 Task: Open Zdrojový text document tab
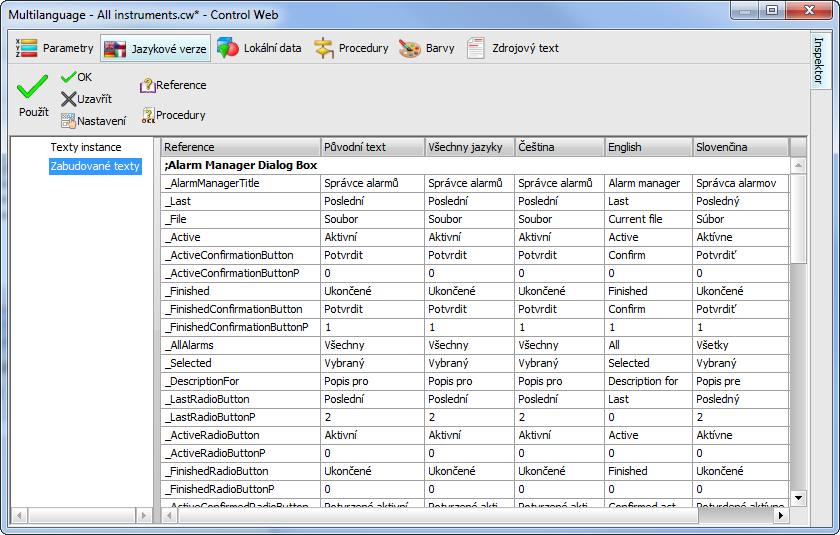[512, 48]
